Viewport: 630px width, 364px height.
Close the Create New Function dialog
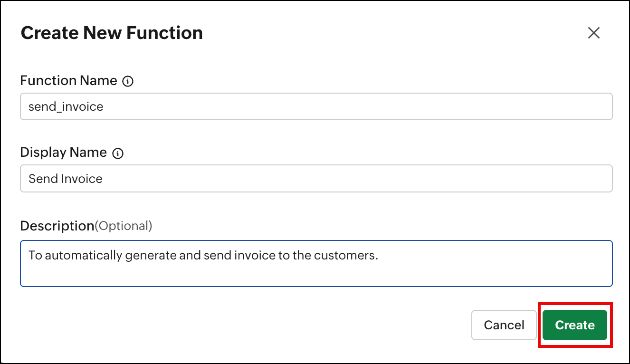click(x=594, y=33)
